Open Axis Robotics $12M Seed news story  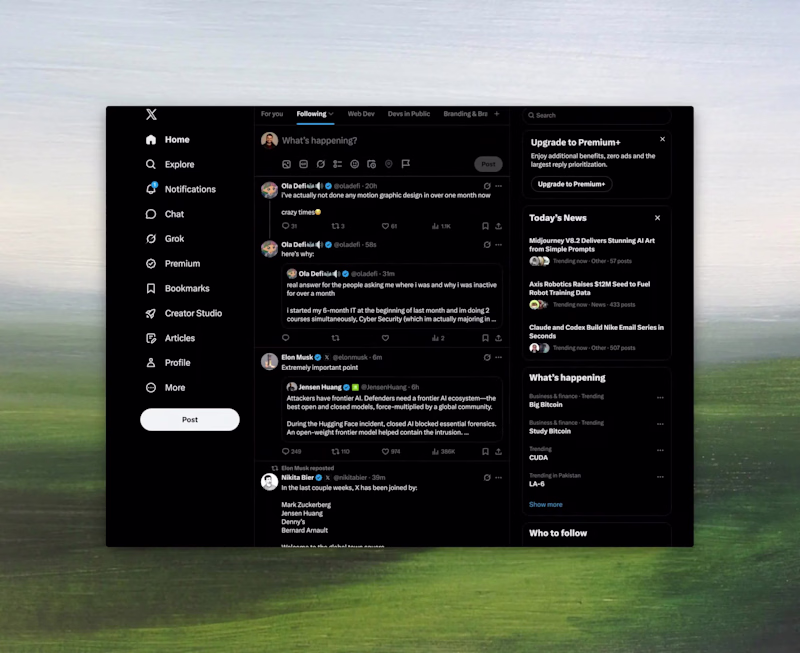click(x=596, y=294)
